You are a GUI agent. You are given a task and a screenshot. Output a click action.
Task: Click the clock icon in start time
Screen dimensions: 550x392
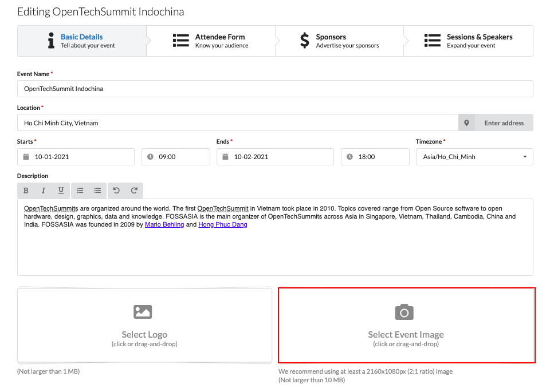click(x=150, y=157)
